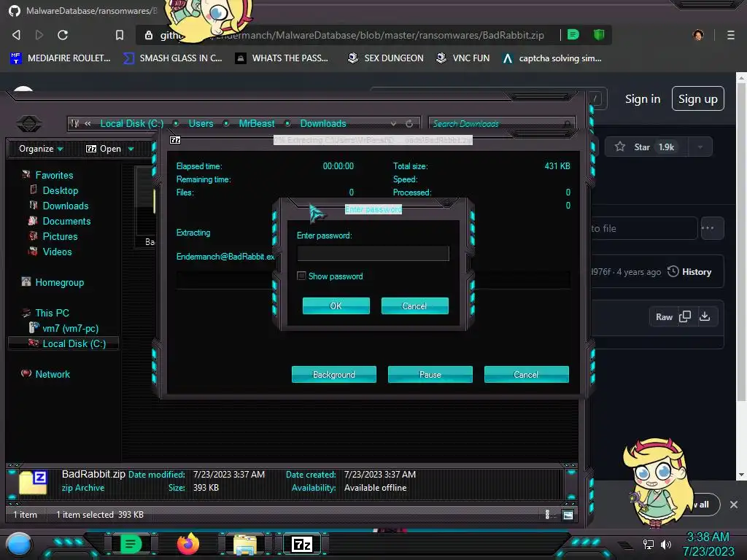747x560 pixels.
Task: Open Videos in navigation pane
Action: [x=57, y=252]
